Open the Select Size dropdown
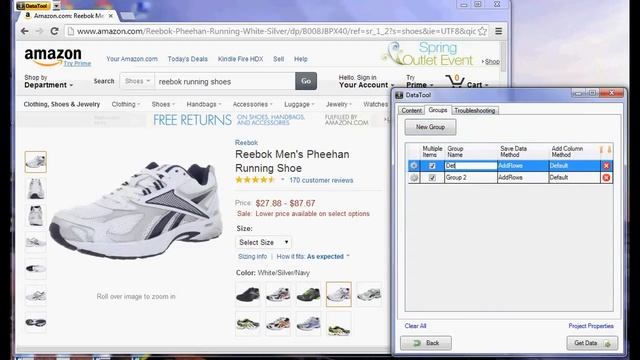This screenshot has height=360, width=640. [x=263, y=242]
